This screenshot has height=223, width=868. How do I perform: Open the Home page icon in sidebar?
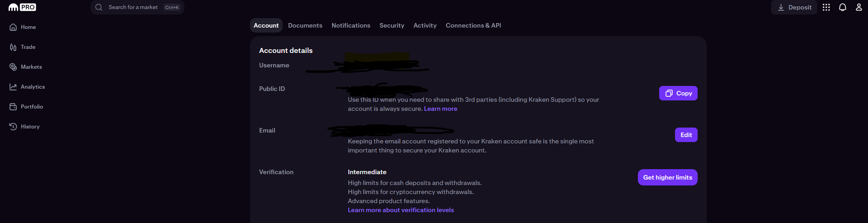click(13, 27)
